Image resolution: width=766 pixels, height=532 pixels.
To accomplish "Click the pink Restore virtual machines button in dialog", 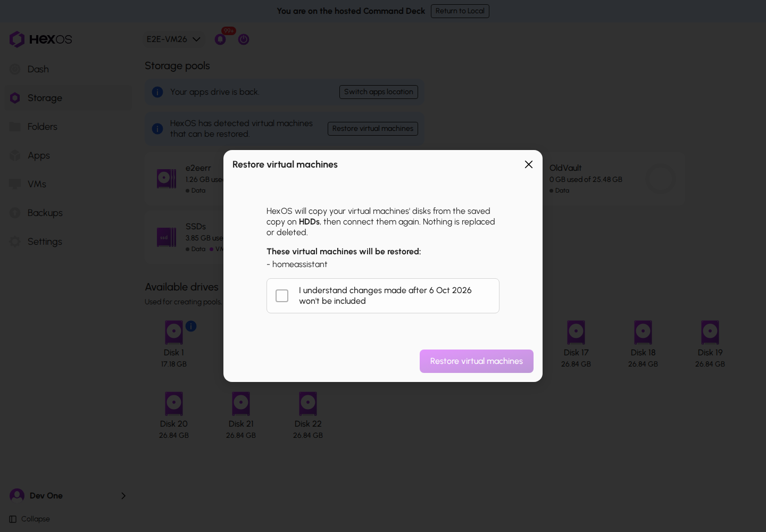I will 477,361.
